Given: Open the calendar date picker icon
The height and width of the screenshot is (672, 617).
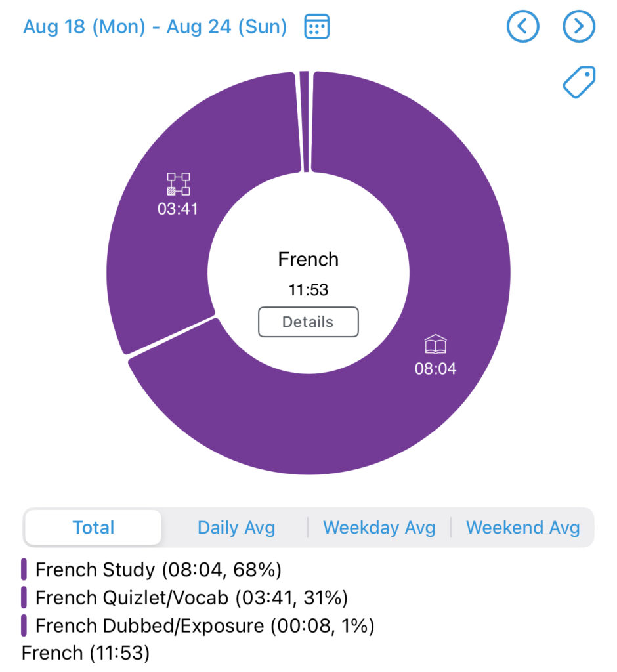Looking at the screenshot, I should point(317,27).
